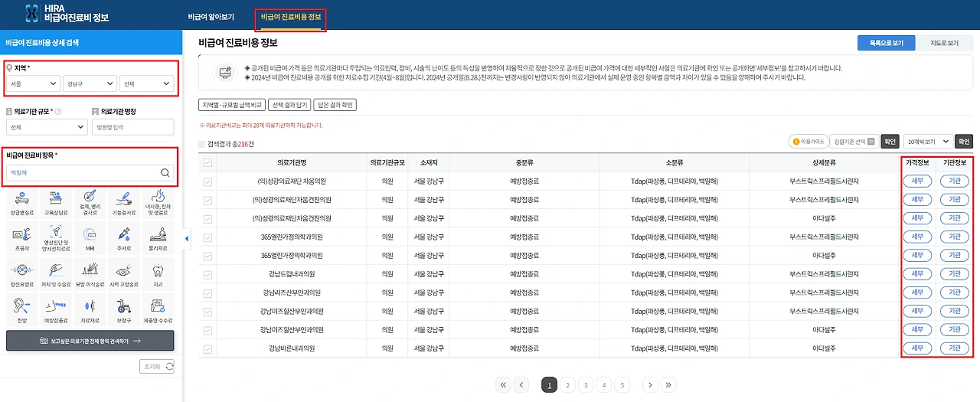Click the search magnifier in 비급여 진료비 항목

pos(165,173)
